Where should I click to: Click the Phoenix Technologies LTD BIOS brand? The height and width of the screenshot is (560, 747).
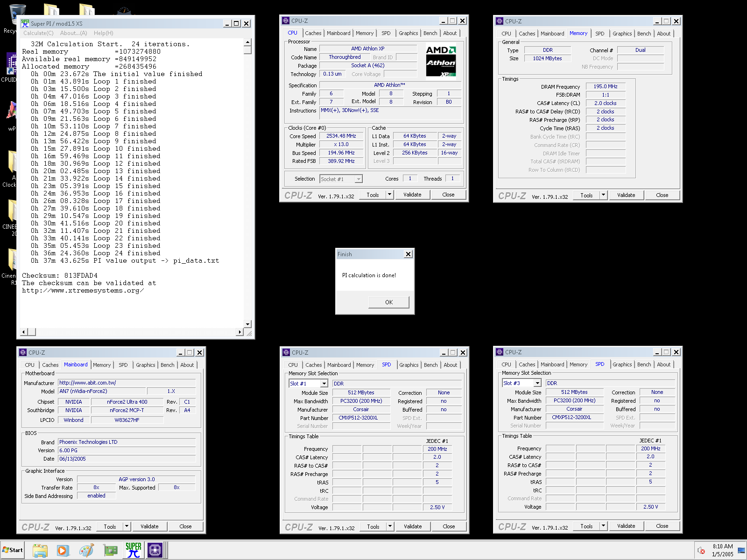(x=127, y=442)
